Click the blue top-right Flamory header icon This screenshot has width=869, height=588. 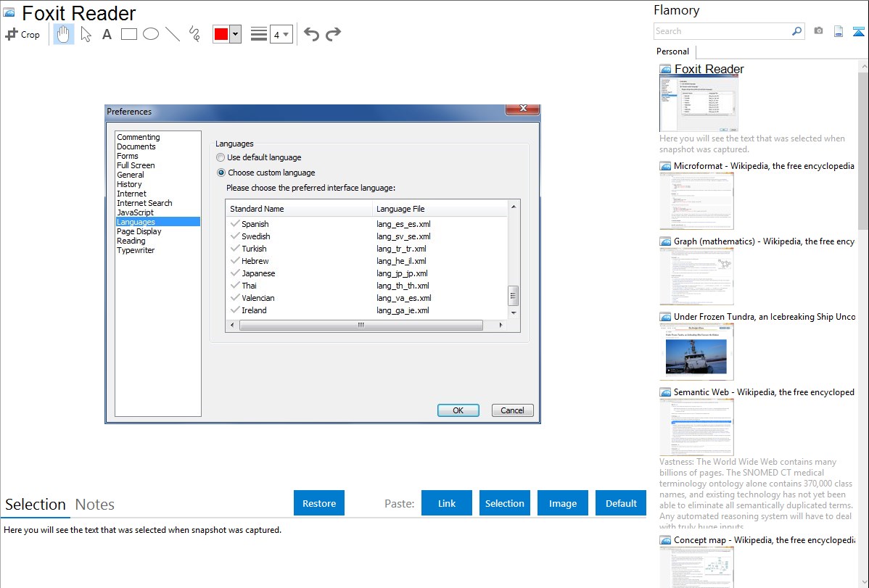(x=858, y=31)
